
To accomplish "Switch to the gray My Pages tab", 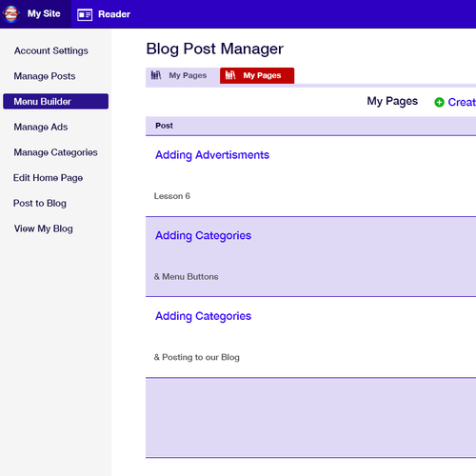I will click(183, 75).
